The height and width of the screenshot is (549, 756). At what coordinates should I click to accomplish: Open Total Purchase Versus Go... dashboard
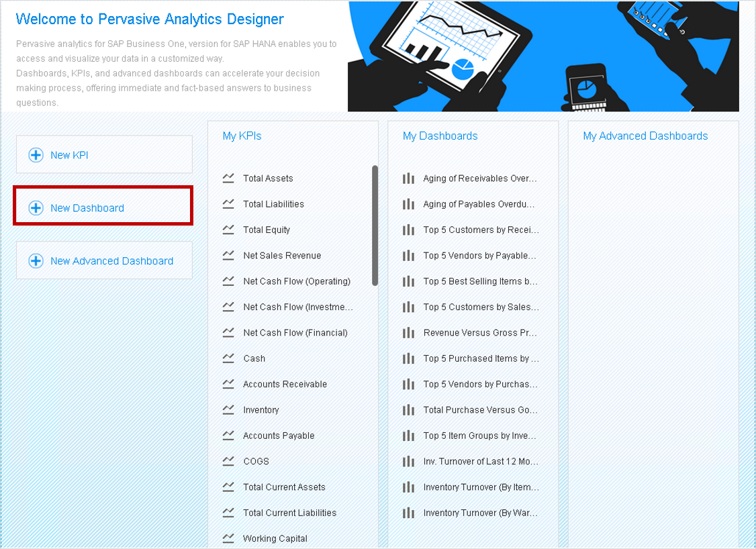[x=480, y=409]
